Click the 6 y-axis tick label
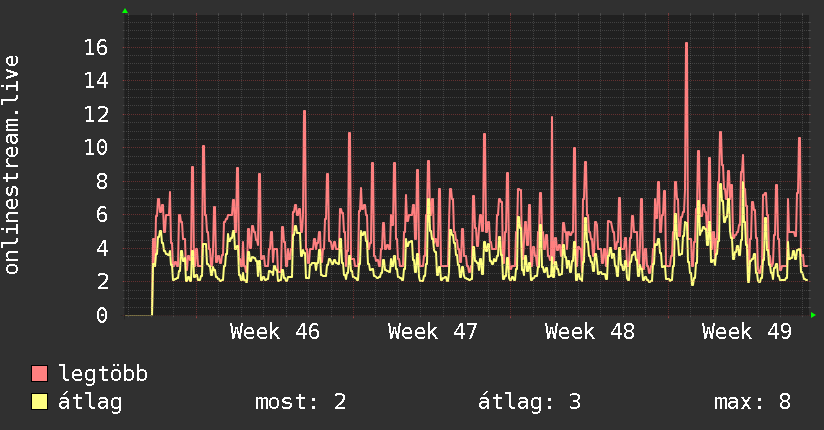The image size is (824, 430). (x=102, y=214)
